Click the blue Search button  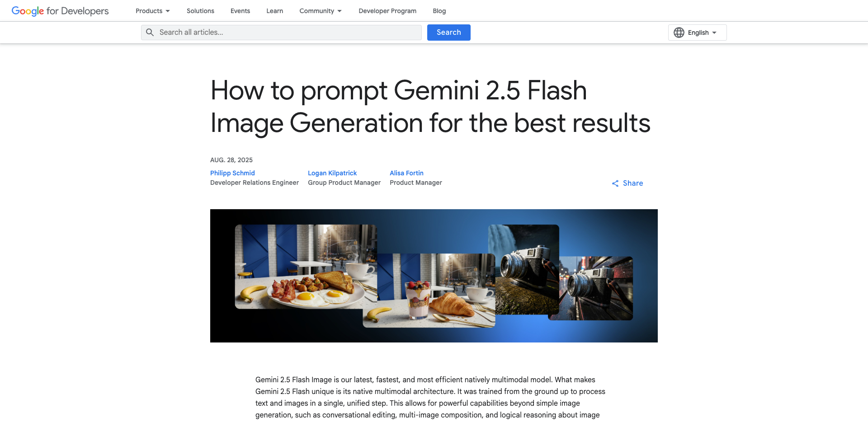pyautogui.click(x=449, y=33)
